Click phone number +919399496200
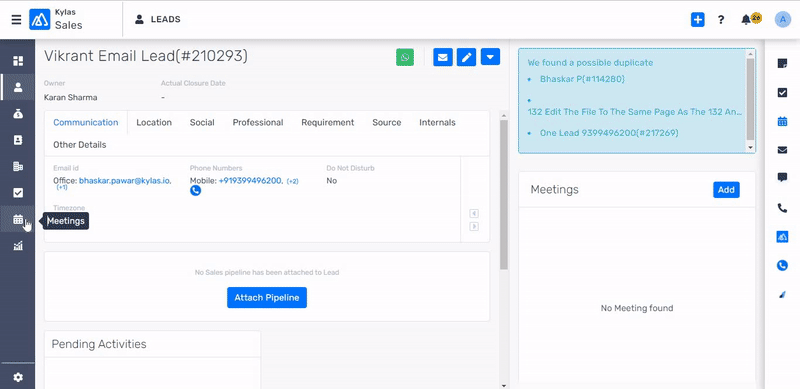This screenshot has width=800, height=389. 249,181
